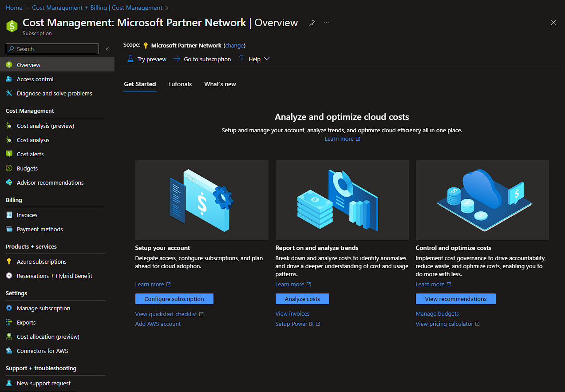Click the Cost allocation (preview) icon
Screen dimensions: 565x392
point(9,337)
